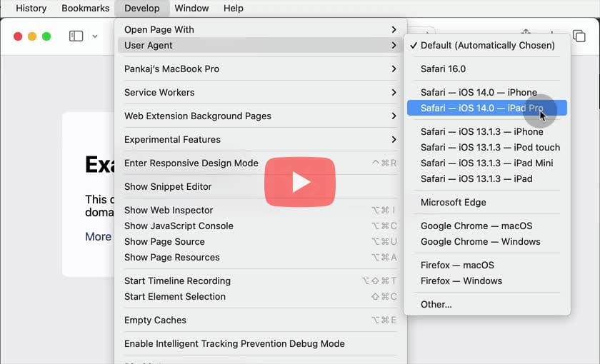600x364 pixels.
Task: Select Firefox macOS user agent
Action: pyautogui.click(x=486, y=265)
